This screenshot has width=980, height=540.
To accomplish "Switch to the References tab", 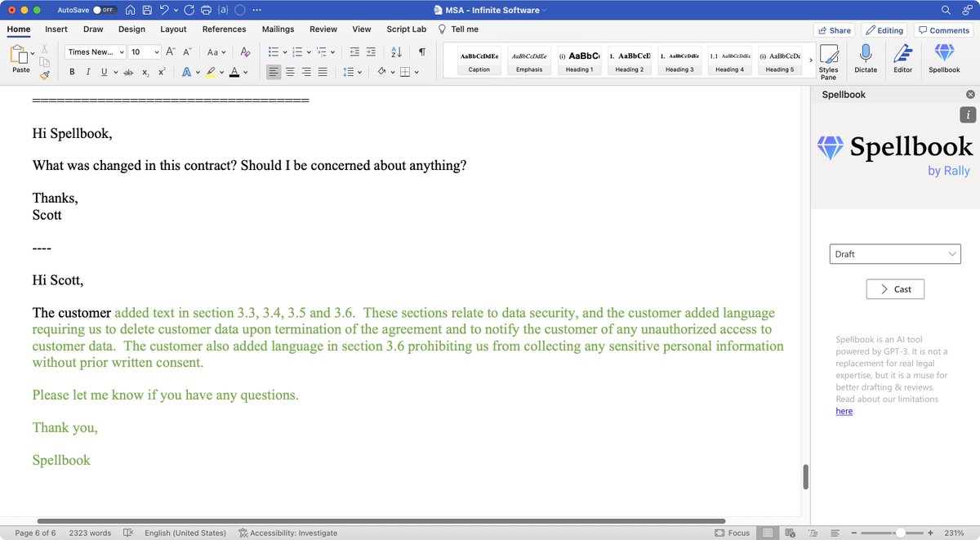I will [224, 29].
